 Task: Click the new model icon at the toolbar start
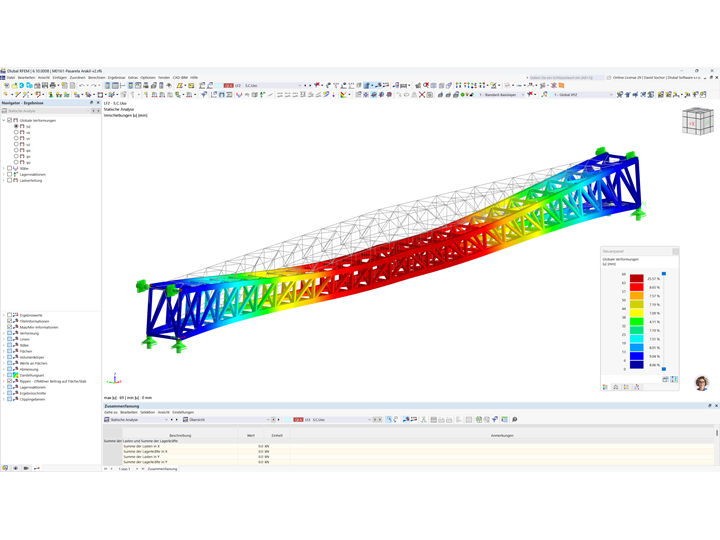pos(6,85)
